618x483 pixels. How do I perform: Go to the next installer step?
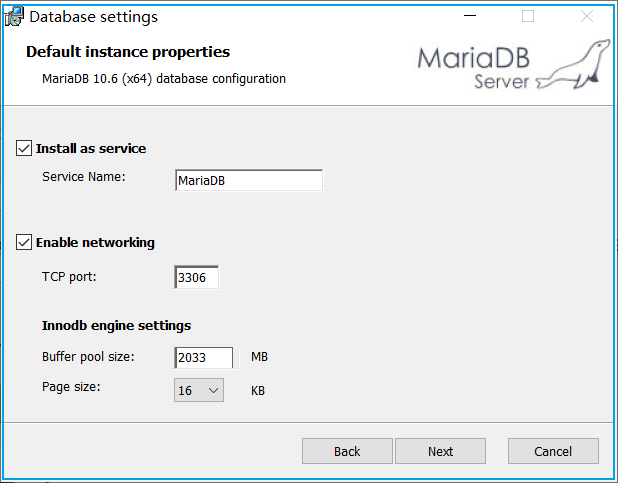[440, 451]
